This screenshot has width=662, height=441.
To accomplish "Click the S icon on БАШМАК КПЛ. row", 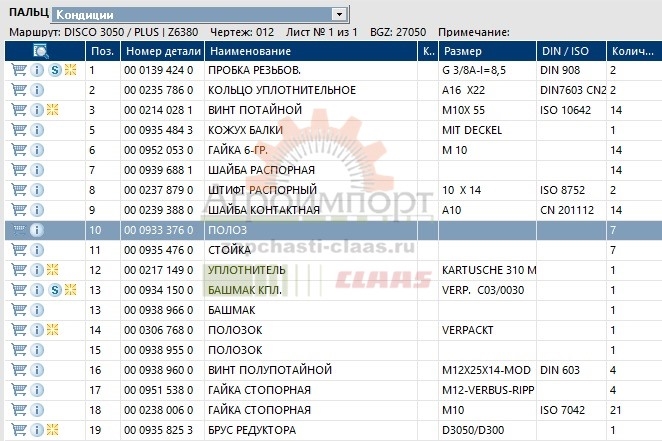I will tap(55, 290).
